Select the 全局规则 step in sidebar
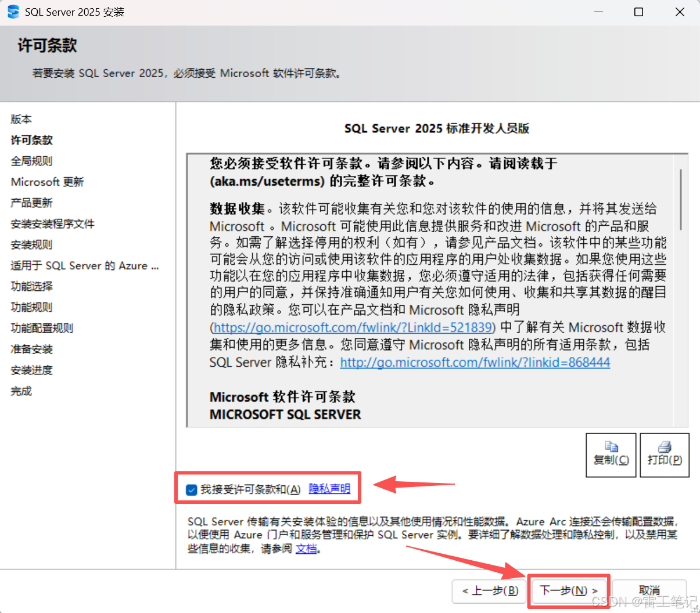The width and height of the screenshot is (700, 613). 31,161
